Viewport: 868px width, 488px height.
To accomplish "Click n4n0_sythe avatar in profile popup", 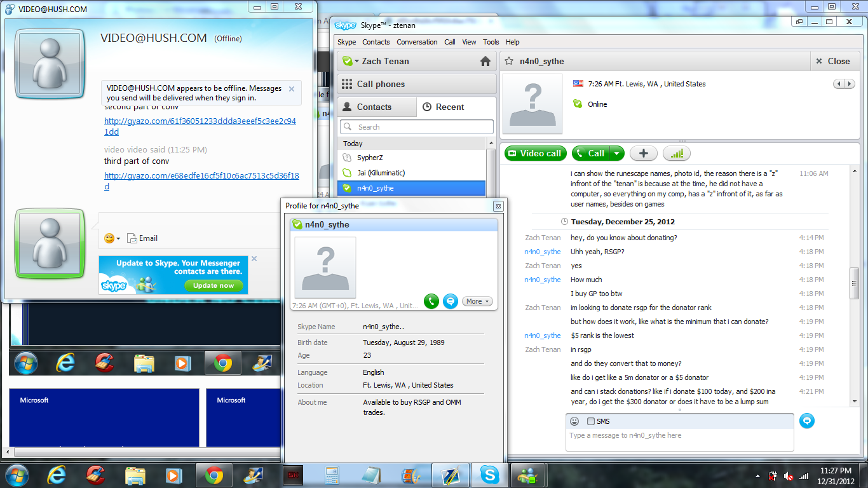I will tap(325, 268).
